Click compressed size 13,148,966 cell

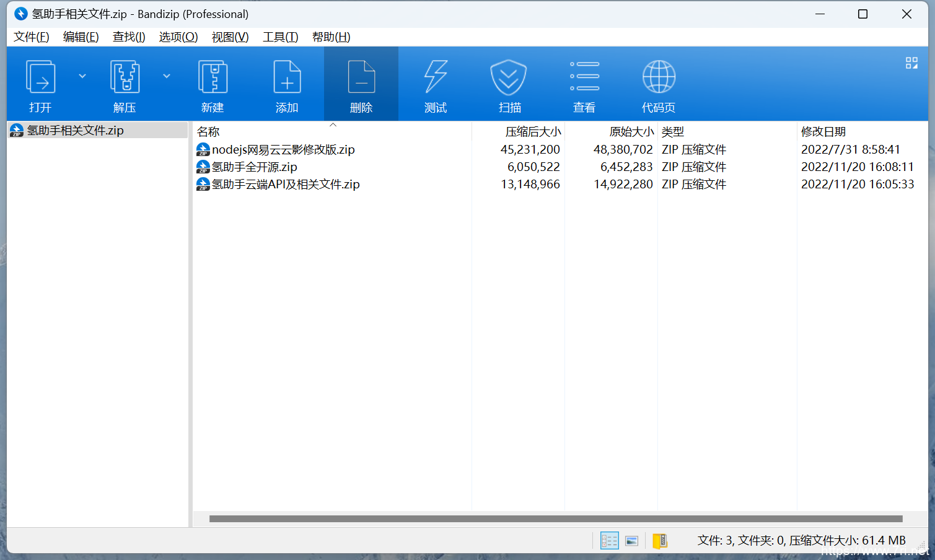click(530, 184)
